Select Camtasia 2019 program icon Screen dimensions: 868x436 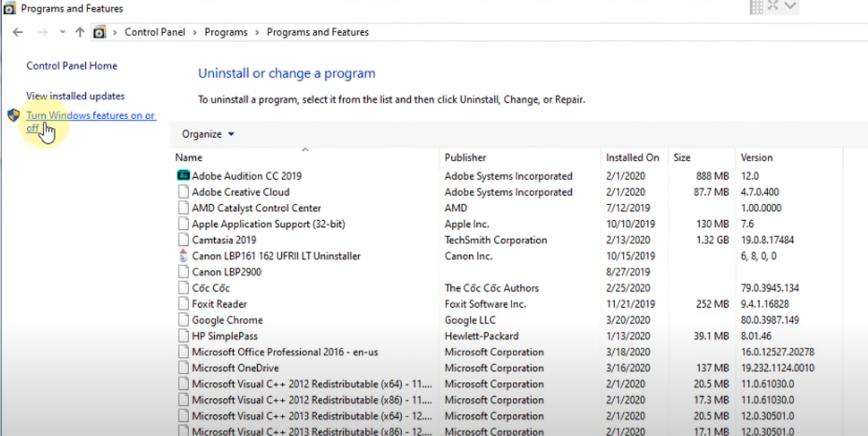183,240
